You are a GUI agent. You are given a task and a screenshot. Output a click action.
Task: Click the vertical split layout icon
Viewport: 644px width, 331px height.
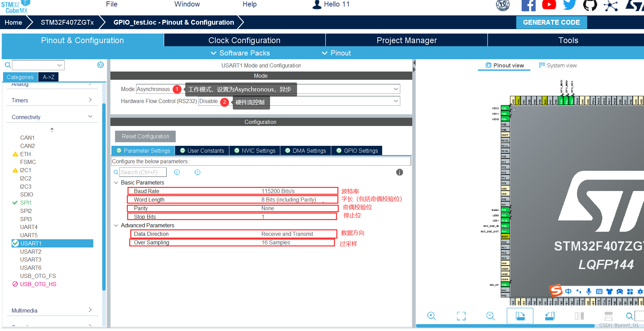579,316
